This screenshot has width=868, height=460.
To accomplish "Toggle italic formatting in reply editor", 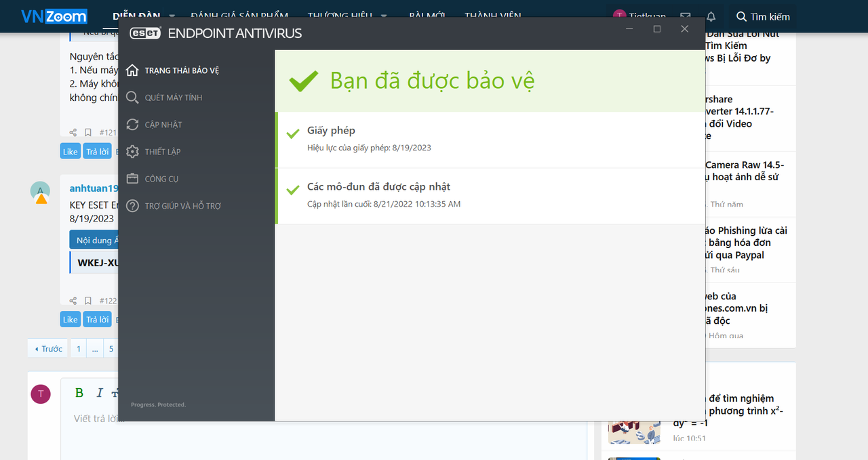I will [x=100, y=393].
